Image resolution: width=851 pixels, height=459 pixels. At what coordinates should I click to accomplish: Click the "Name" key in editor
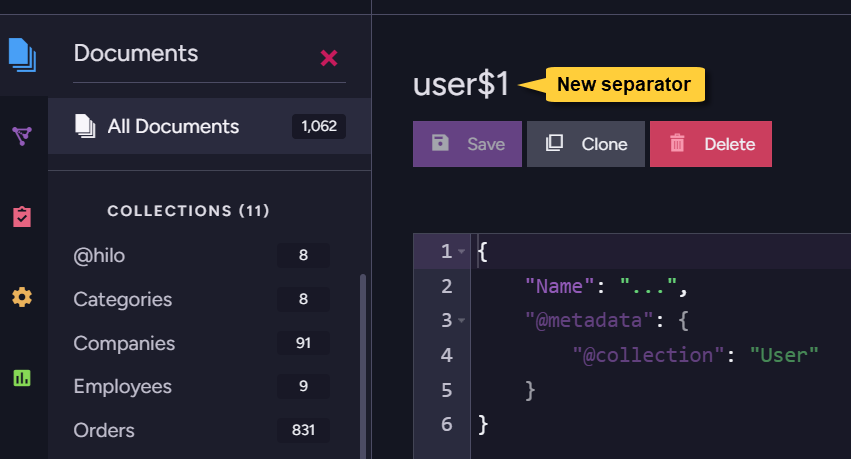(560, 286)
